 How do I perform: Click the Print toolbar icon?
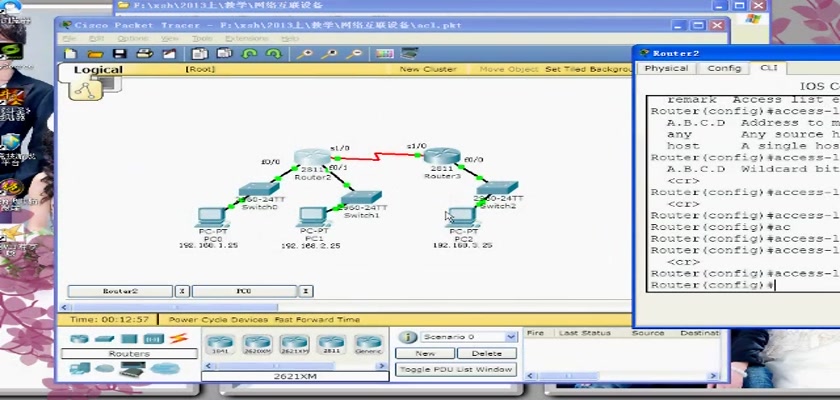[144, 54]
